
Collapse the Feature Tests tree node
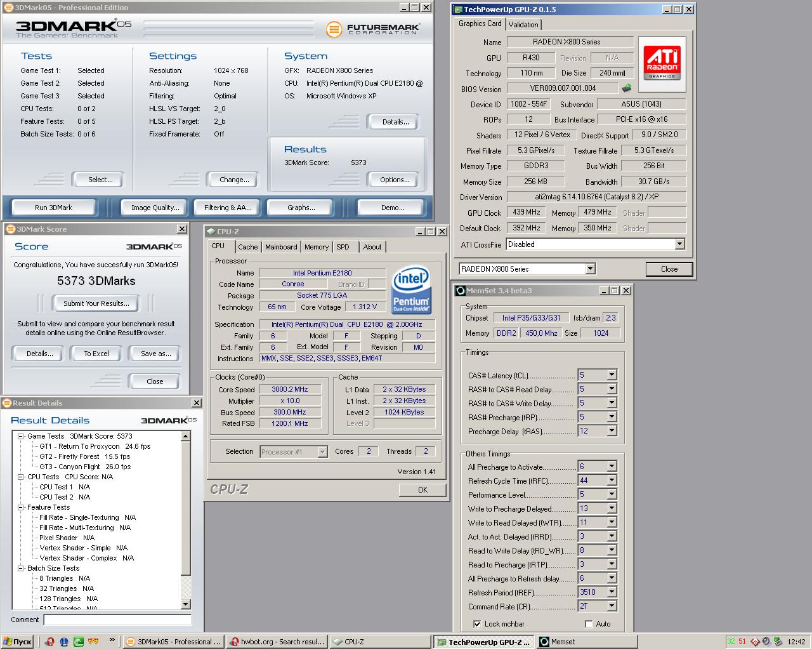coord(20,507)
